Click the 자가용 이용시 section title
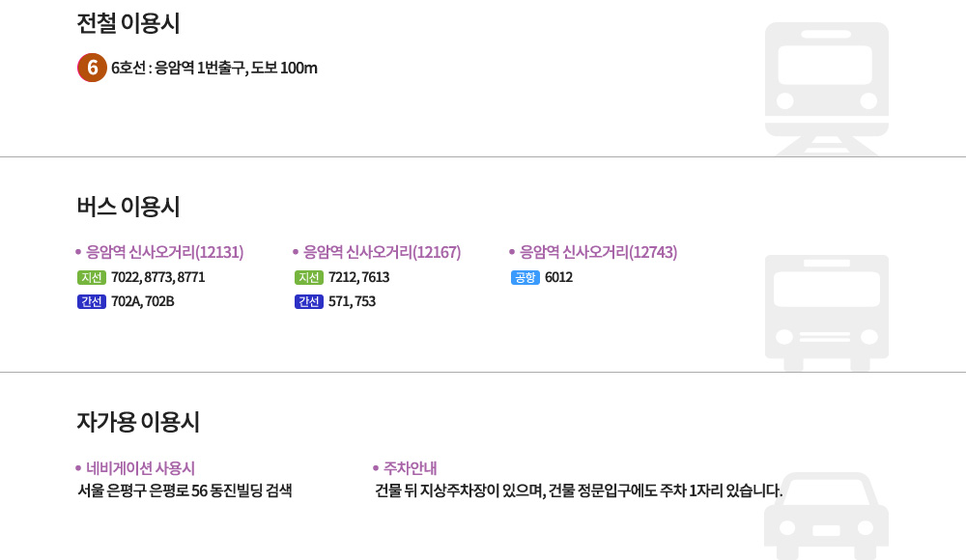 138,422
